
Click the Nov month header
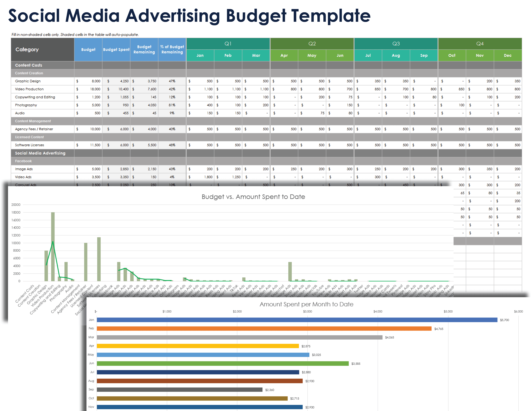[x=480, y=55]
